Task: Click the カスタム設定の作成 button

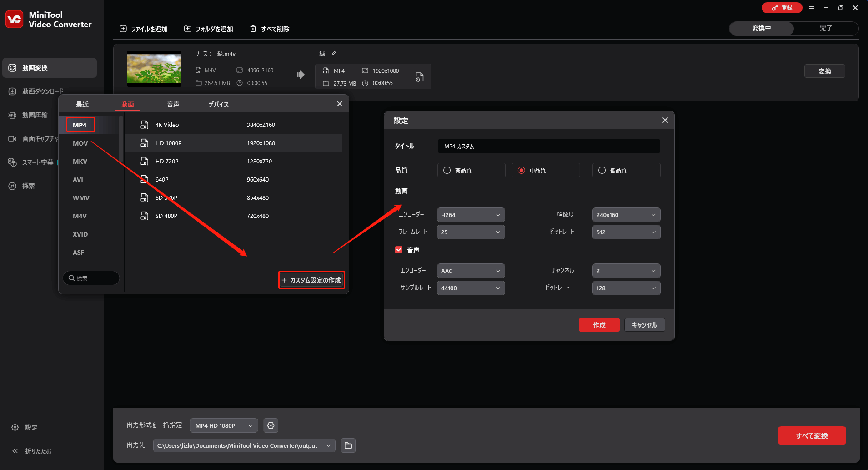Action: pos(311,279)
